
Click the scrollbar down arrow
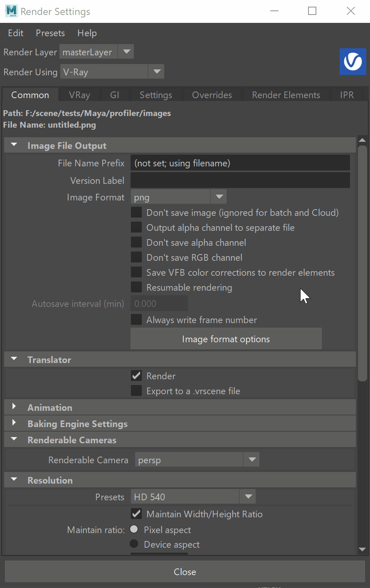[362, 549]
